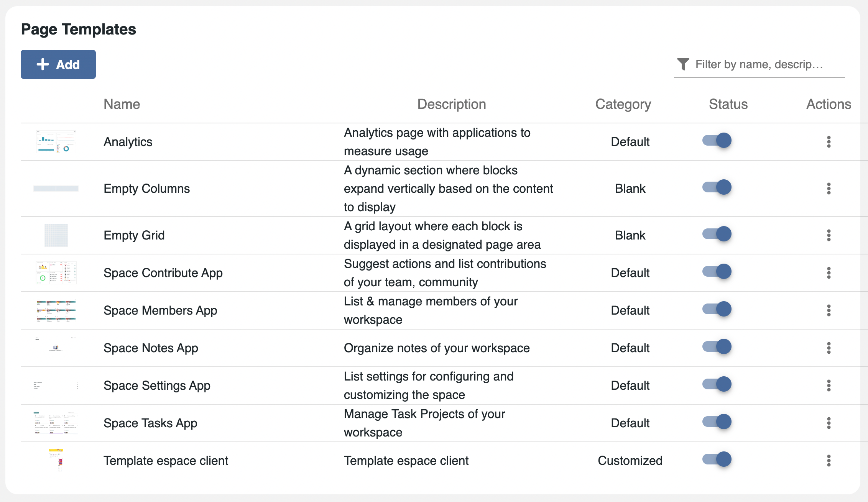The height and width of the screenshot is (502, 868).
Task: Click the Name column header
Action: [122, 104]
